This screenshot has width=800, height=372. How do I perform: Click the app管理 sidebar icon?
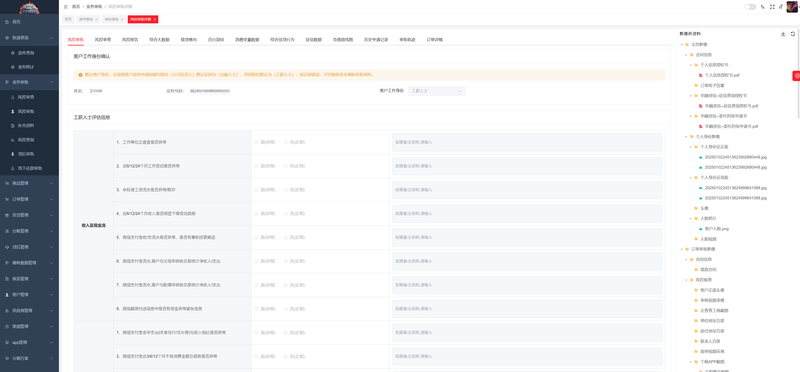point(6,342)
